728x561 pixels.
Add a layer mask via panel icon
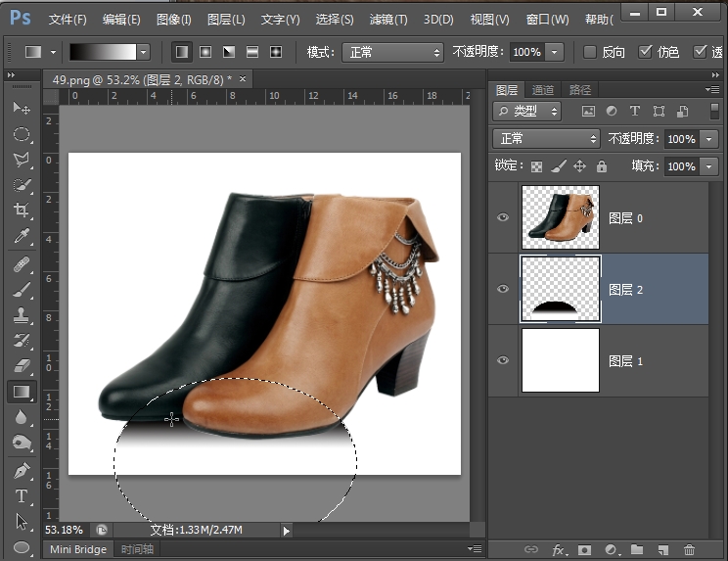tap(584, 550)
